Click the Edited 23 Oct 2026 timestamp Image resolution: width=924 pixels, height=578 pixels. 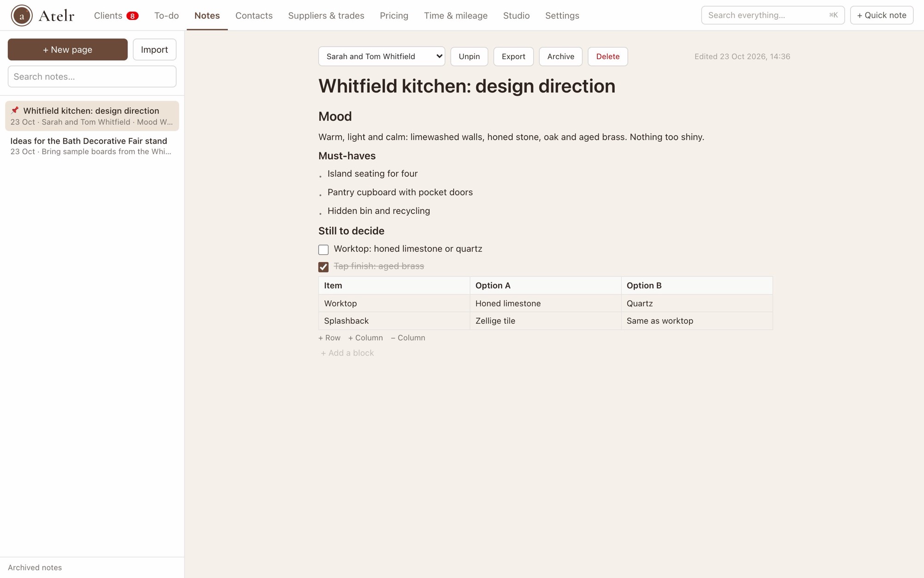742,56
